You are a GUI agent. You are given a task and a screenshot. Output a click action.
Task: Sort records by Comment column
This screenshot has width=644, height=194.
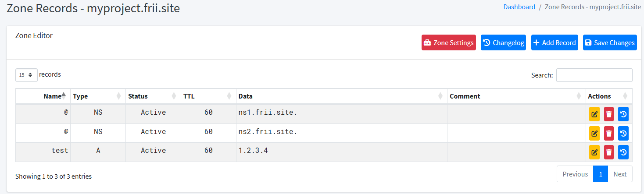[x=517, y=96]
